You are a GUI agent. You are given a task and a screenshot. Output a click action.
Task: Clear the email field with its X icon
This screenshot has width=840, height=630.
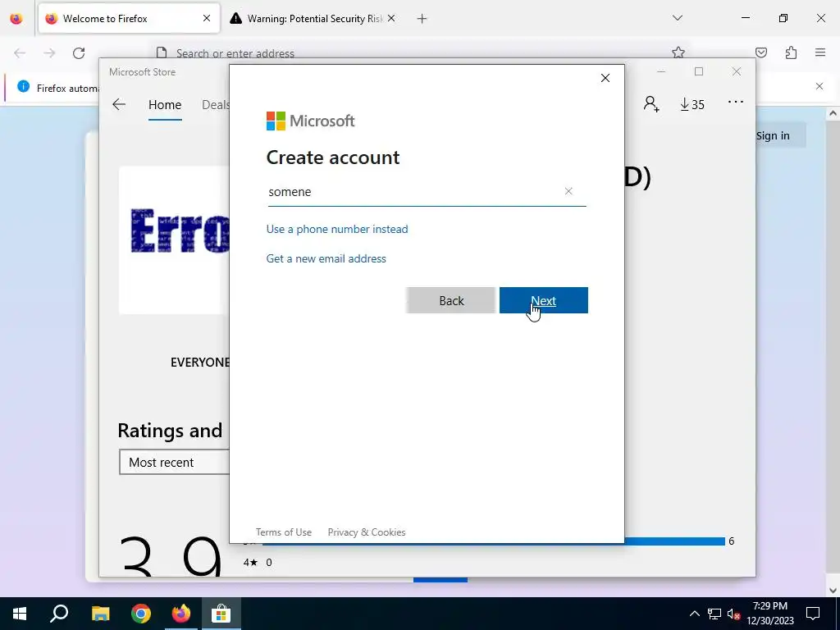tap(568, 191)
